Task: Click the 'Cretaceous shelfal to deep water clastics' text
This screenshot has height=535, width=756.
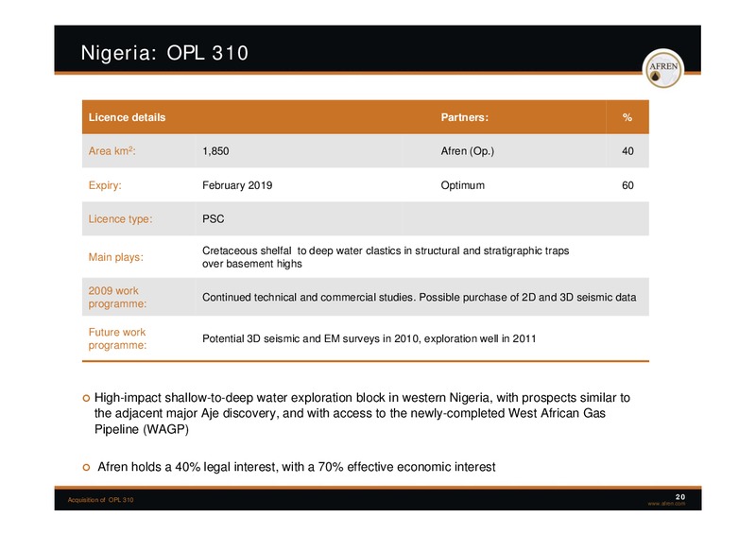Action: [x=386, y=257]
